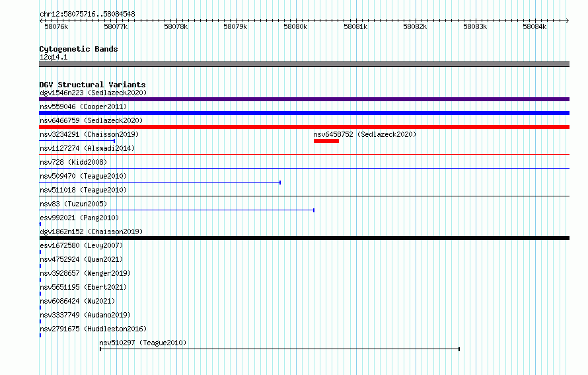Select the thin red nsv1127274 variant line
This screenshot has width=588, height=375.
pyautogui.click(x=304, y=154)
